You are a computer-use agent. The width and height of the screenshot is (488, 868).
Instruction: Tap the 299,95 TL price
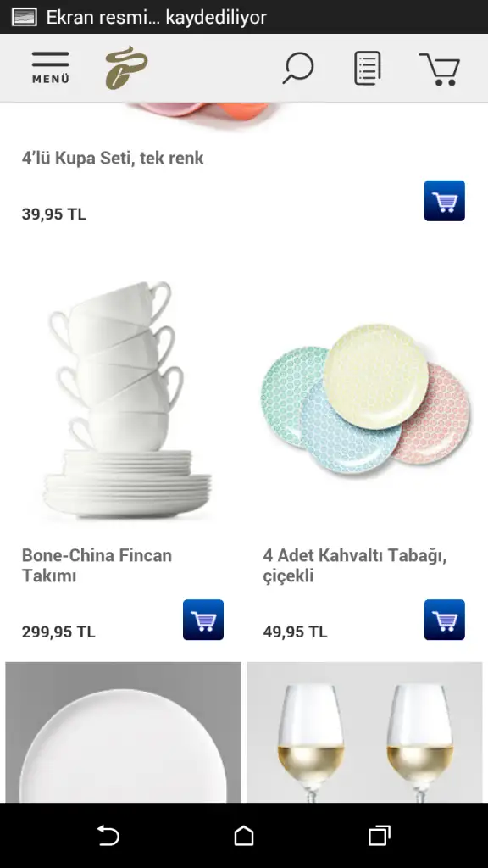point(58,632)
